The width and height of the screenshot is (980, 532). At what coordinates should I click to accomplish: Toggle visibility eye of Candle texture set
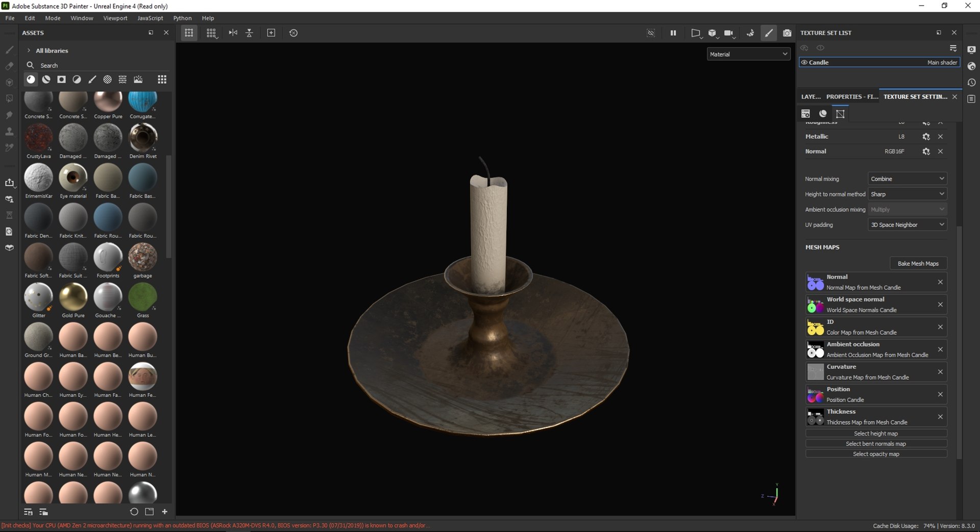tap(804, 63)
